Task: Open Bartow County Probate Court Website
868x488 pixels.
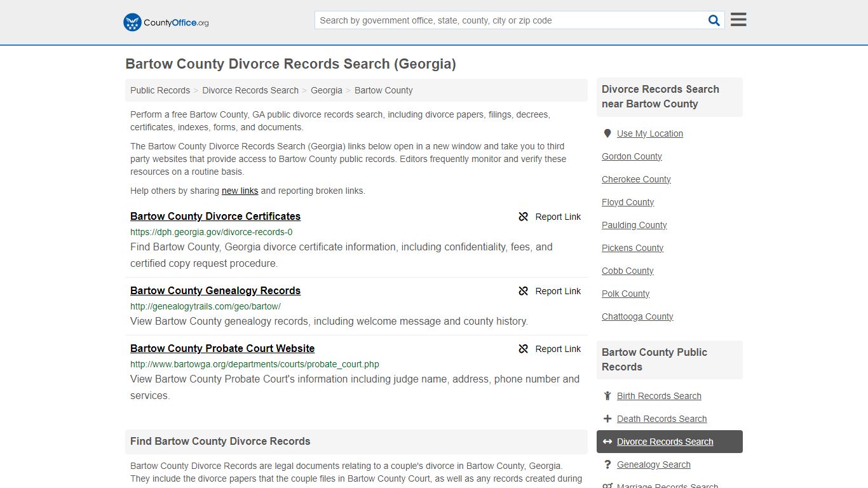Action: pyautogui.click(x=222, y=348)
